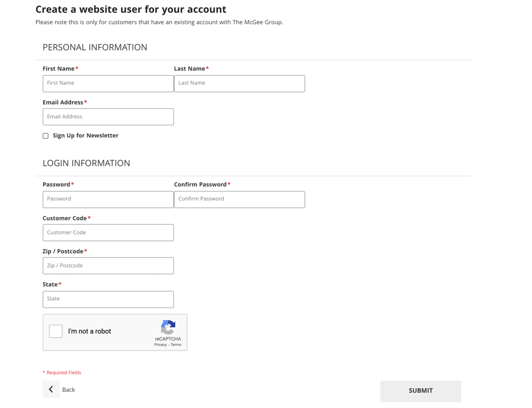Click the State input field
This screenshot has height=408, width=532.
click(x=108, y=299)
